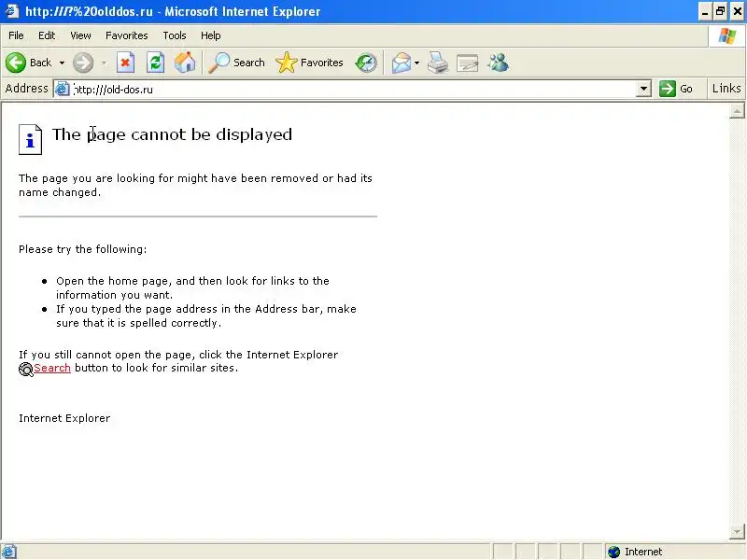This screenshot has height=560, width=747.
Task: Click the page icon in the Address bar
Action: click(63, 89)
